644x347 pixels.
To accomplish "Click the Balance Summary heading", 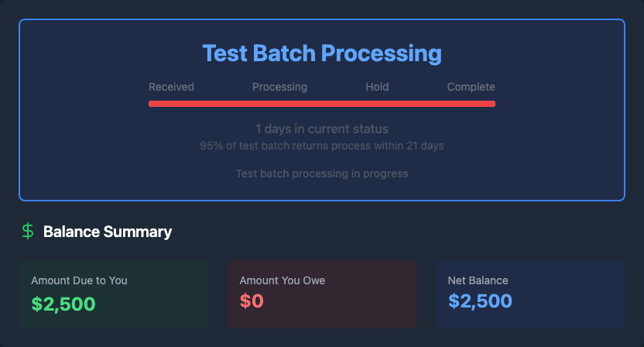I will [x=108, y=232].
